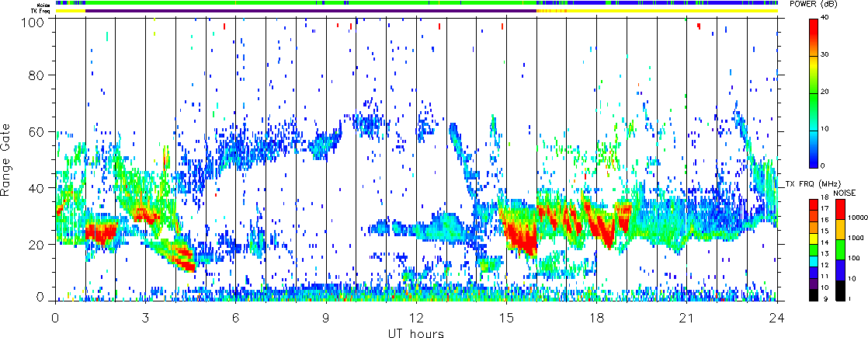
Task: Select x-axis tick label "3" UT hours
Action: pos(146,318)
